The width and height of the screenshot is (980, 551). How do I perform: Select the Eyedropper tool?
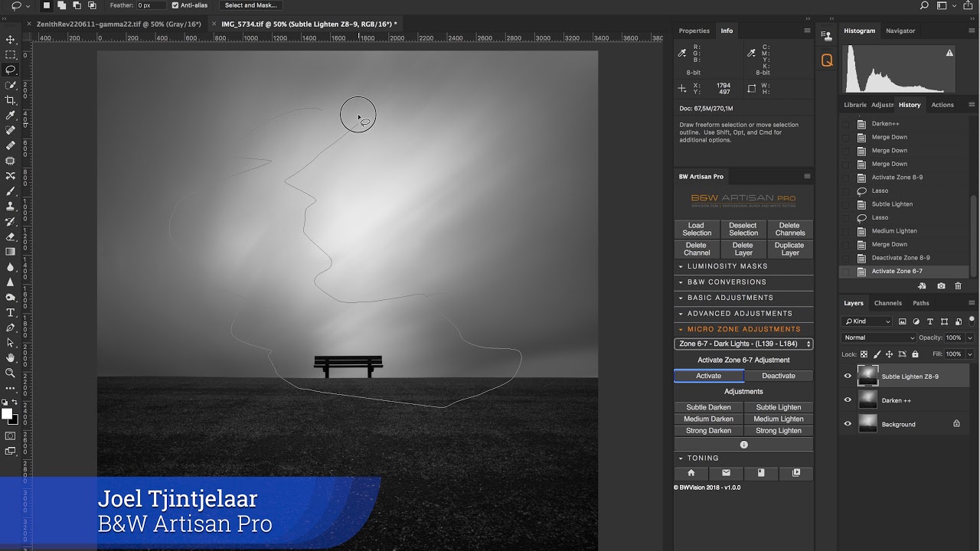pos(11,116)
